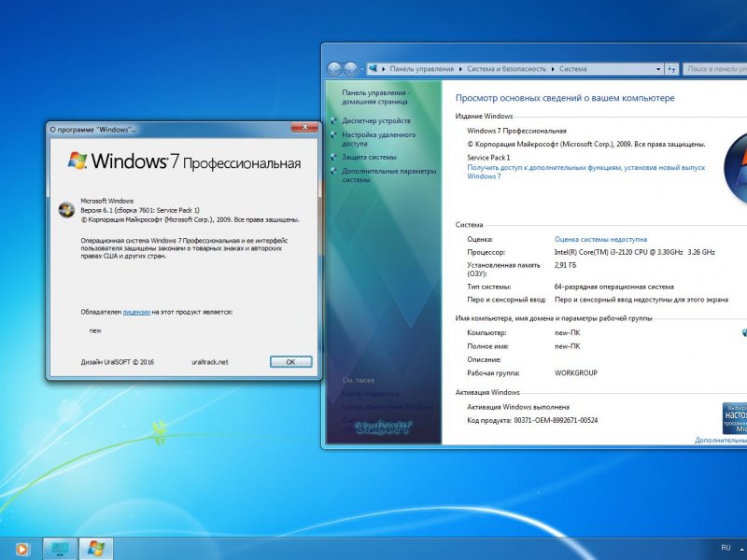This screenshot has height=560, width=747.
Task: Click product code 00371-OEM-8992671-00524
Action: (x=556, y=421)
